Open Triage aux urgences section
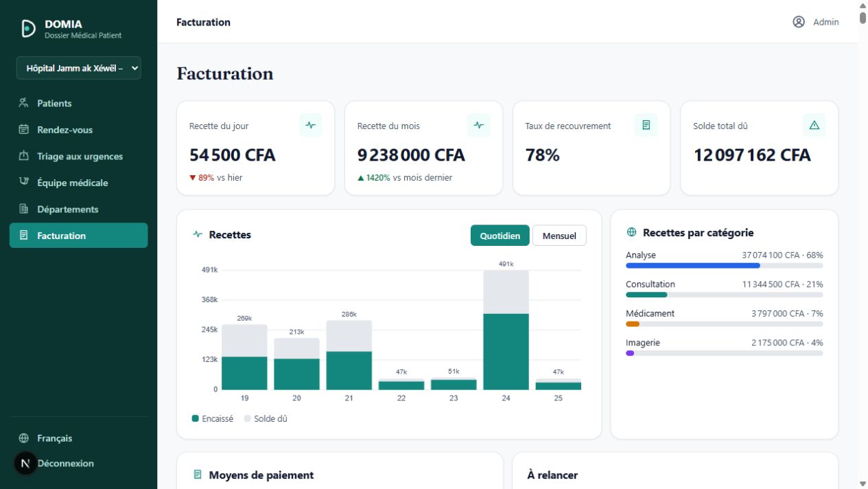Image resolution: width=868 pixels, height=489 pixels. point(79,156)
